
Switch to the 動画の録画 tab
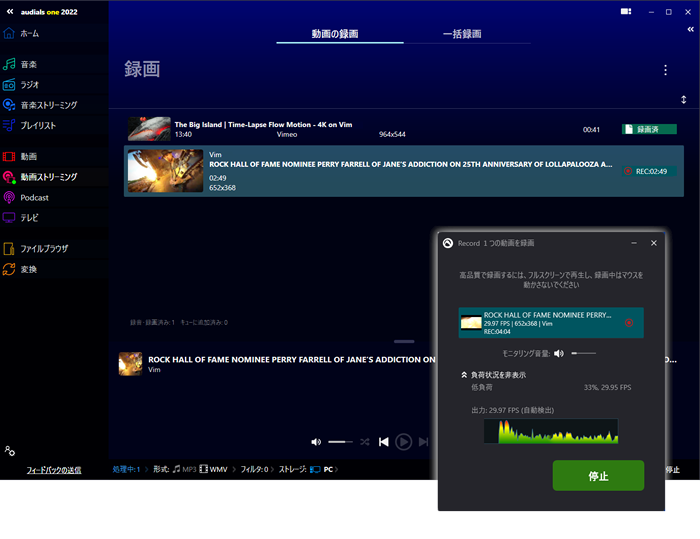click(335, 34)
